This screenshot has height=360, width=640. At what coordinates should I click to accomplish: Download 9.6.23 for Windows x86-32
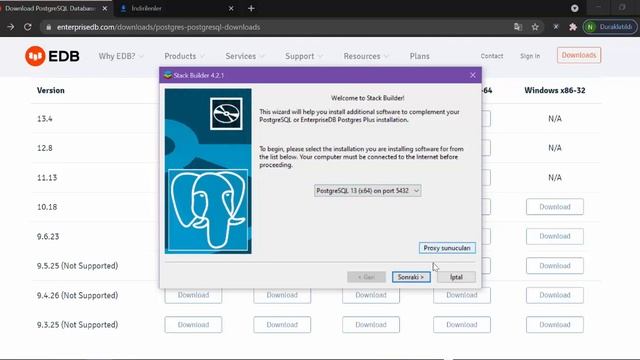pos(555,236)
